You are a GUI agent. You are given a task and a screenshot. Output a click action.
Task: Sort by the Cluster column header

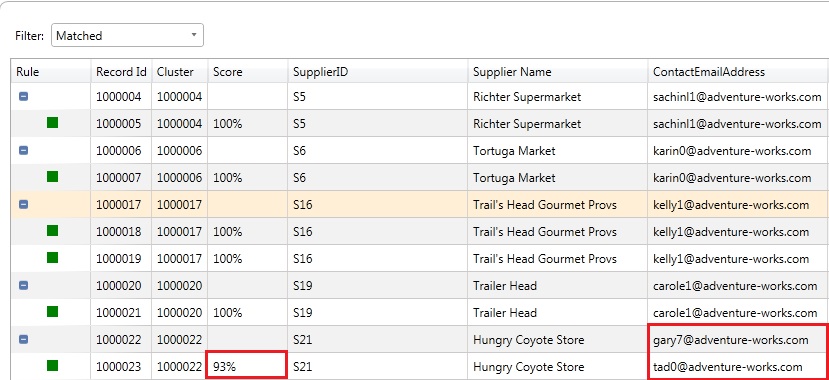click(x=180, y=72)
